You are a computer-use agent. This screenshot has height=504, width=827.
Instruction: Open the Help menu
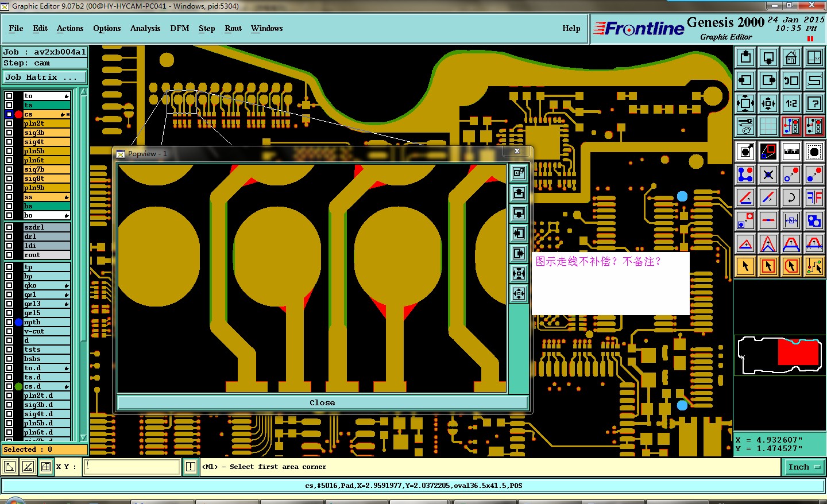[x=571, y=28]
